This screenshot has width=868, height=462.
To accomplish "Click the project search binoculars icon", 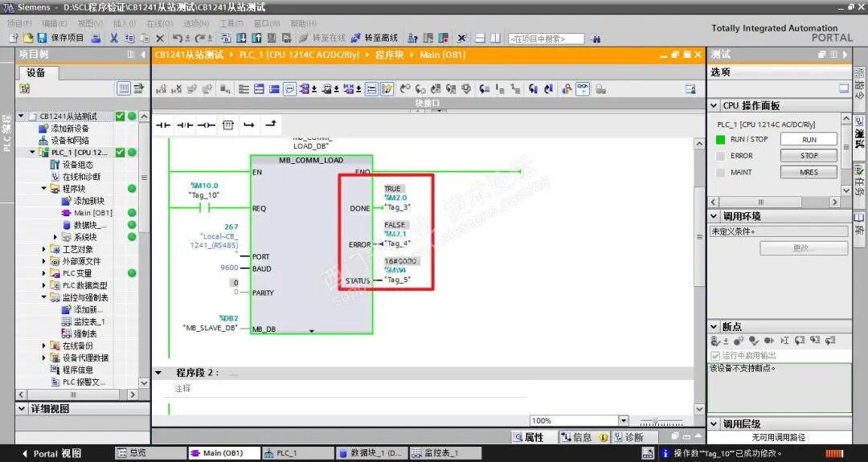I will coord(595,39).
